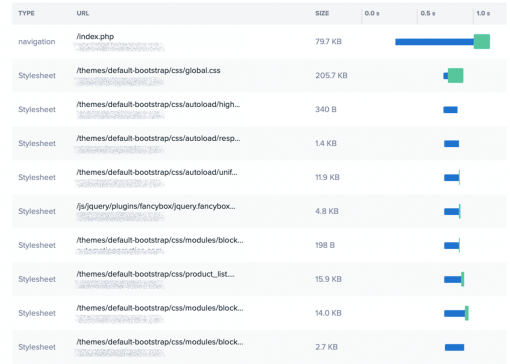The height and width of the screenshot is (364, 510).
Task: Click the timing bar in the 14.0 KB row
Action: click(456, 313)
